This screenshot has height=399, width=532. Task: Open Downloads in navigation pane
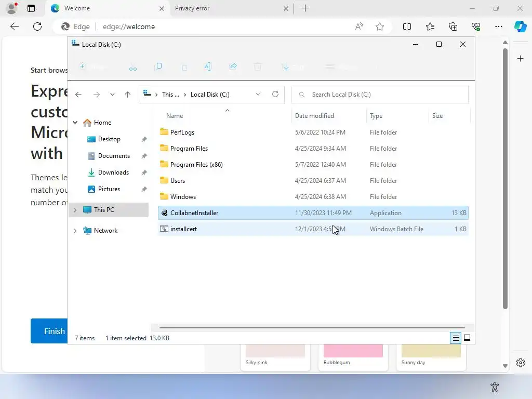point(113,172)
